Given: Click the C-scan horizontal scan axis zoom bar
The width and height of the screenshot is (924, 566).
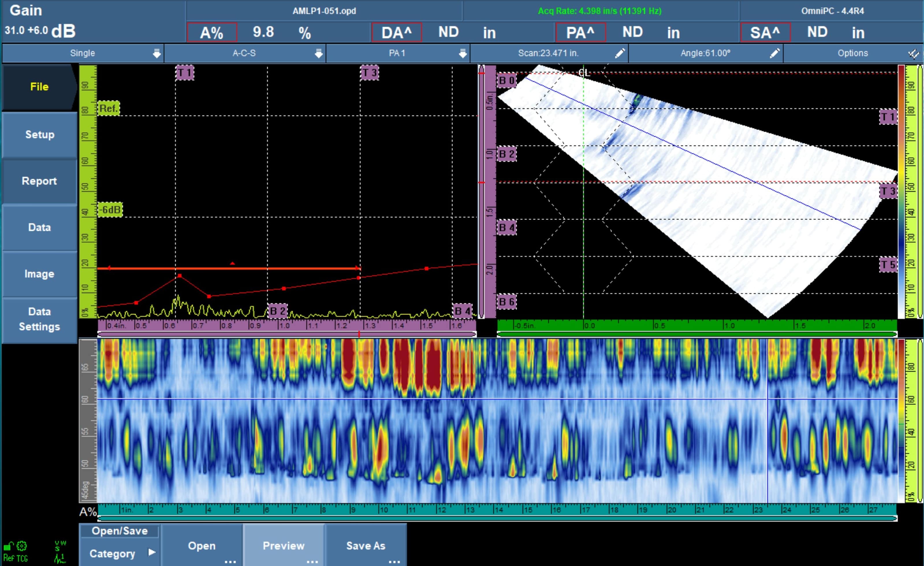Looking at the screenshot, I should (497, 518).
